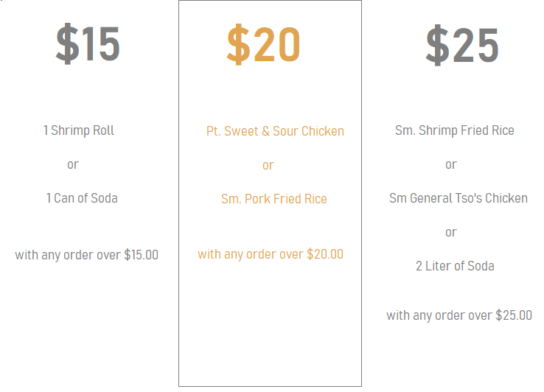544x392 pixels.
Task: Pick the Sm. Shrimp Fried Rice item
Action: tap(455, 130)
